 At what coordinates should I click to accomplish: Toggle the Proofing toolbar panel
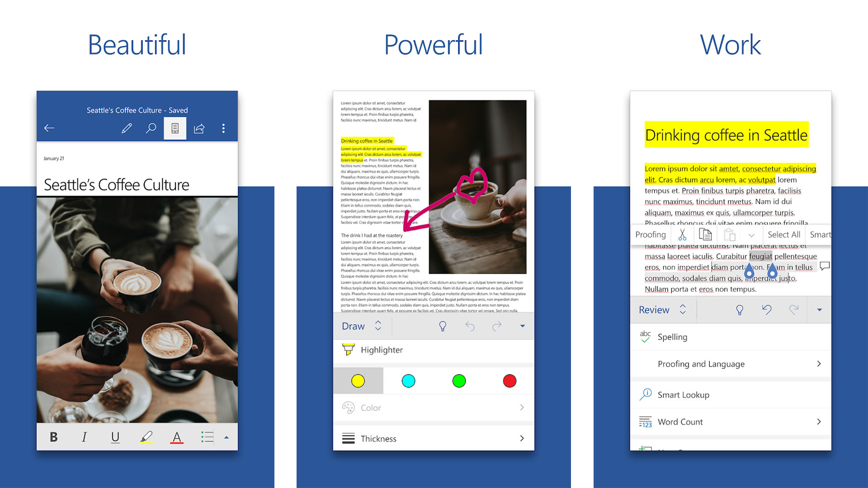[x=651, y=234]
